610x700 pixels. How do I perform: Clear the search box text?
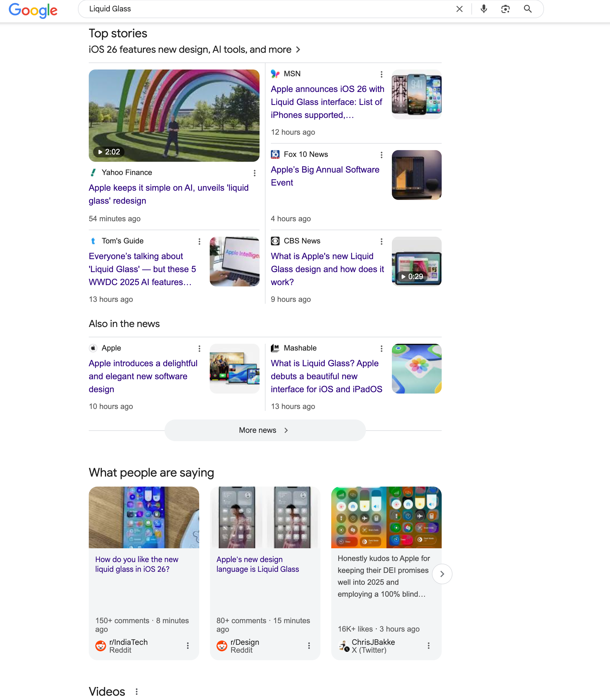(x=459, y=9)
